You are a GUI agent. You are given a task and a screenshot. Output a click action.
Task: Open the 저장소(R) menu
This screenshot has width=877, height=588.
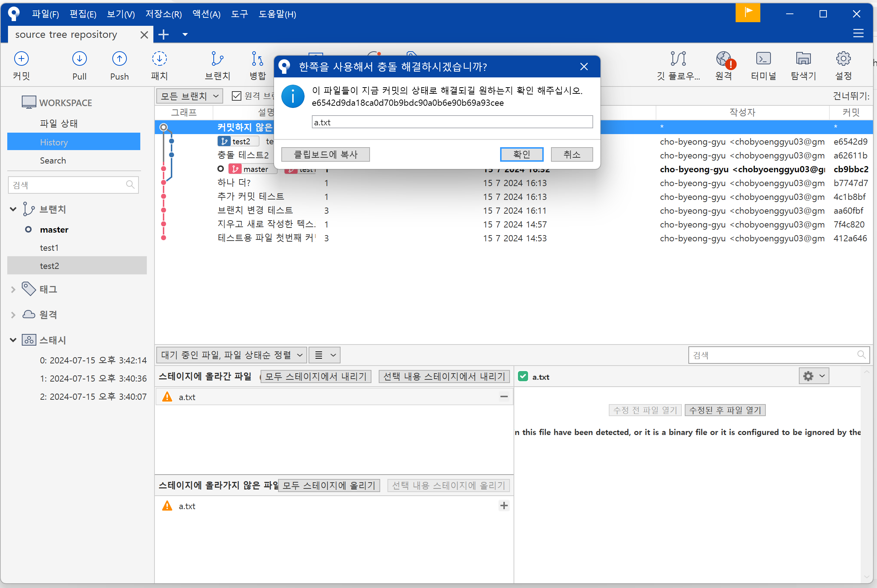(164, 14)
